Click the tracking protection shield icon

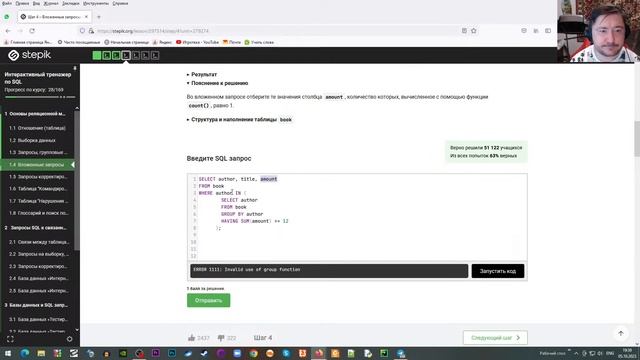click(x=82, y=31)
